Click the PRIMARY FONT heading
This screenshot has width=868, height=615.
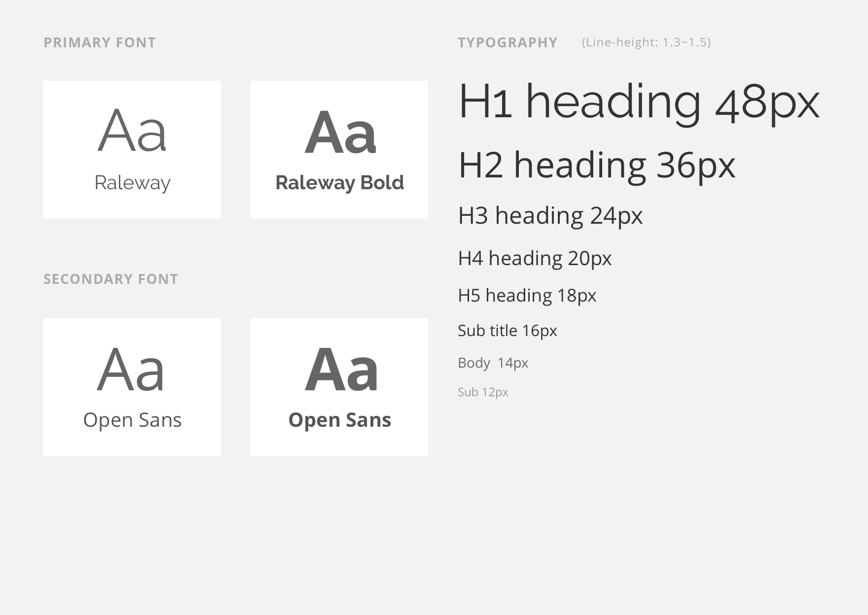[100, 42]
